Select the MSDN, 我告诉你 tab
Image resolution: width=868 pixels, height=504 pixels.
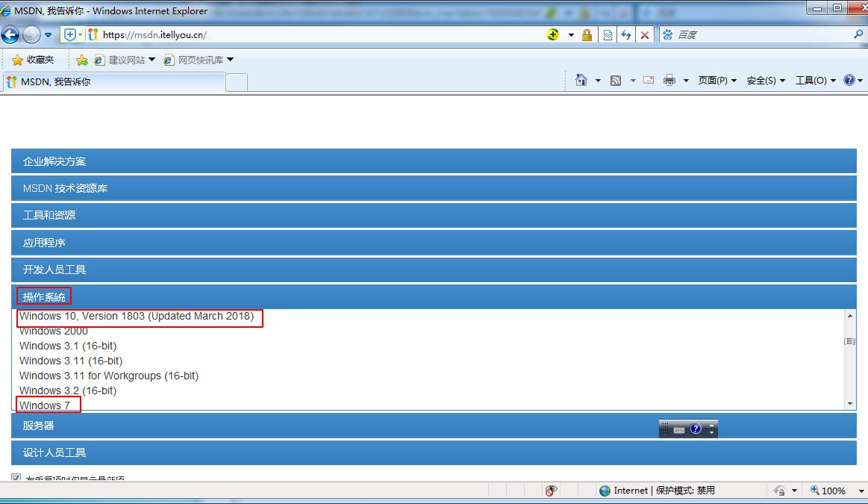point(114,82)
